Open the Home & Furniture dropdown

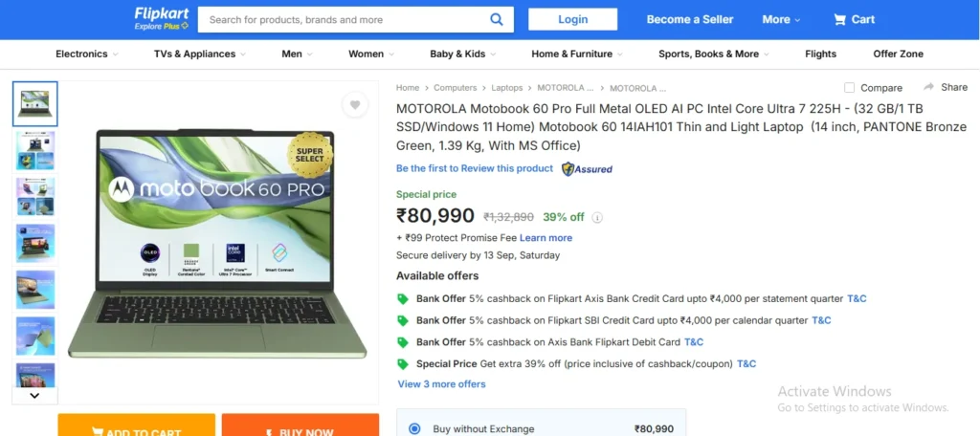[x=577, y=54]
